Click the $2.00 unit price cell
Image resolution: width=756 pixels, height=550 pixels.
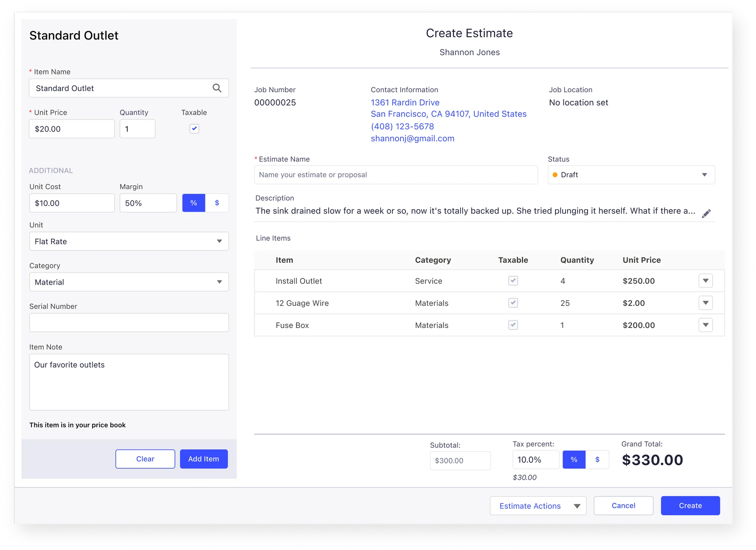(x=634, y=303)
